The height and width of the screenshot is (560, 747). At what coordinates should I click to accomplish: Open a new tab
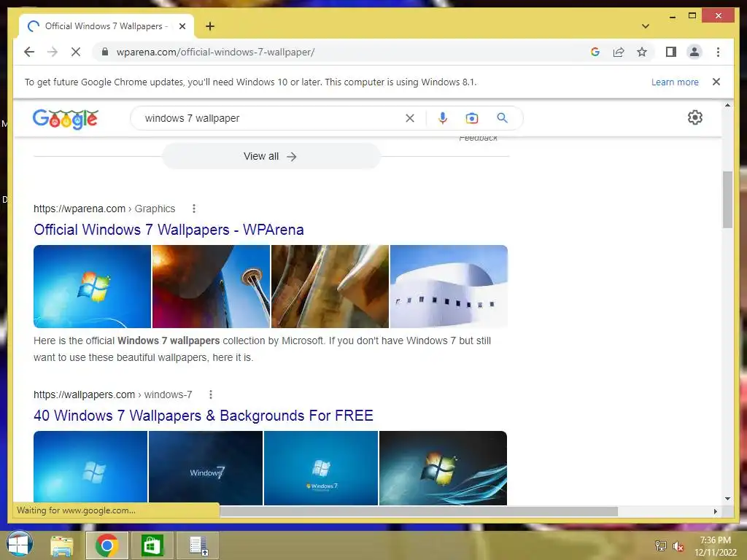click(x=209, y=26)
